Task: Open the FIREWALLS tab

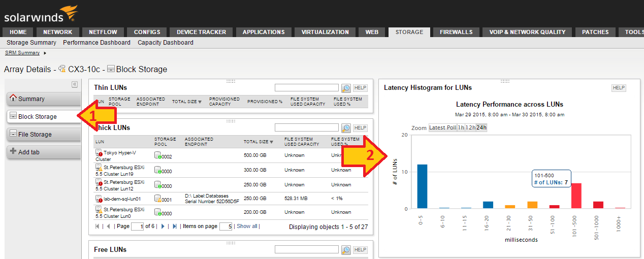Action: [x=456, y=32]
